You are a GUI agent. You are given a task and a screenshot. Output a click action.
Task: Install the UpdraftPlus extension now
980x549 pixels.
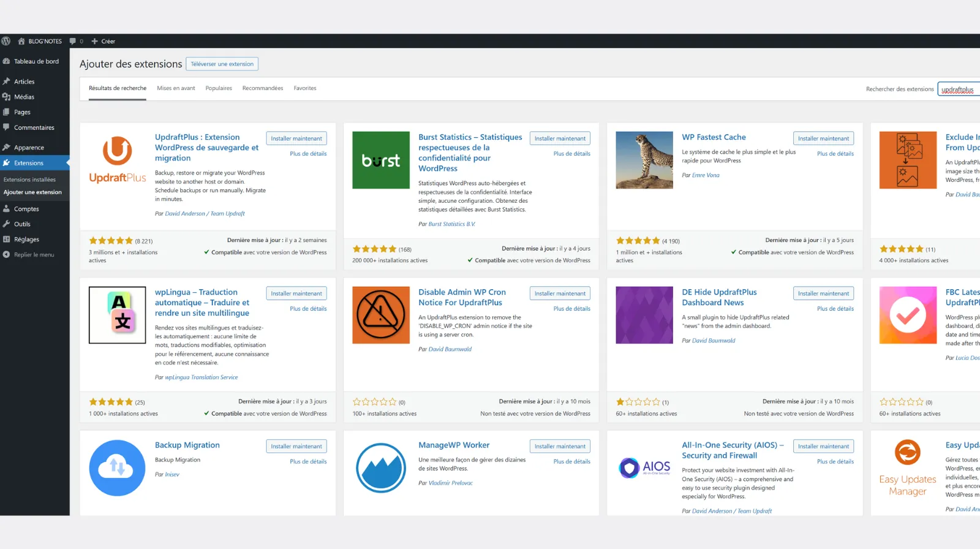[x=296, y=138]
